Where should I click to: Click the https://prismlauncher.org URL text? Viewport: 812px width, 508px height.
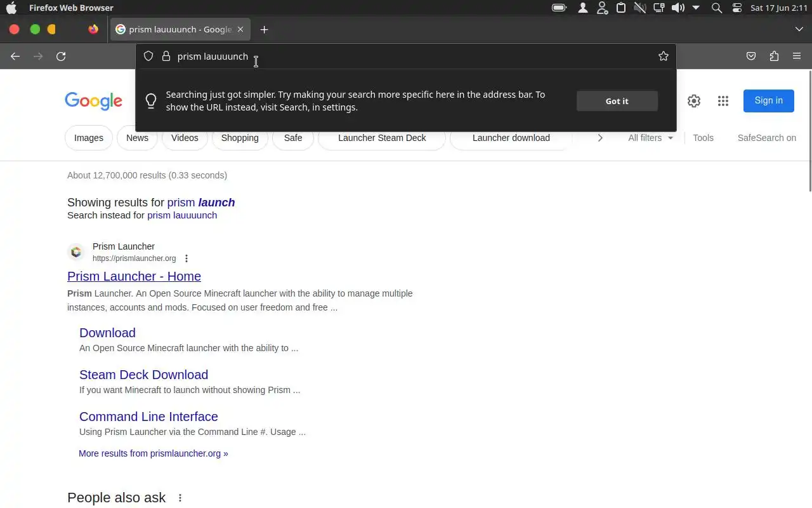[134, 258]
